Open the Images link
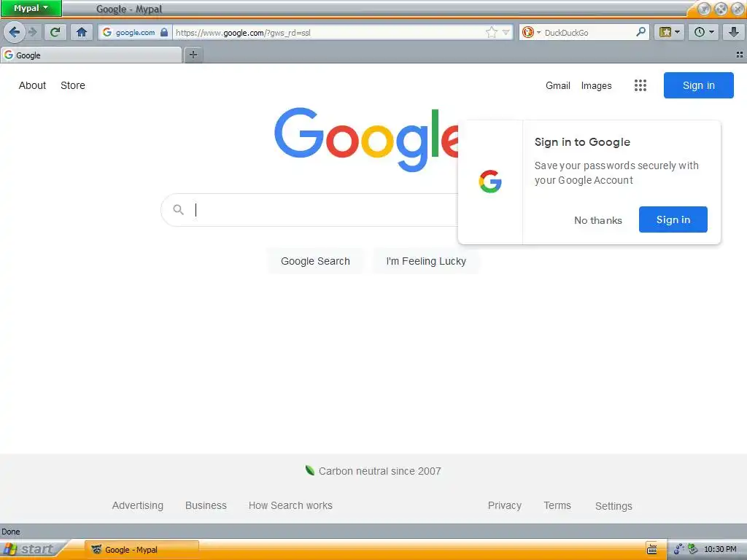The height and width of the screenshot is (560, 747). 596,86
